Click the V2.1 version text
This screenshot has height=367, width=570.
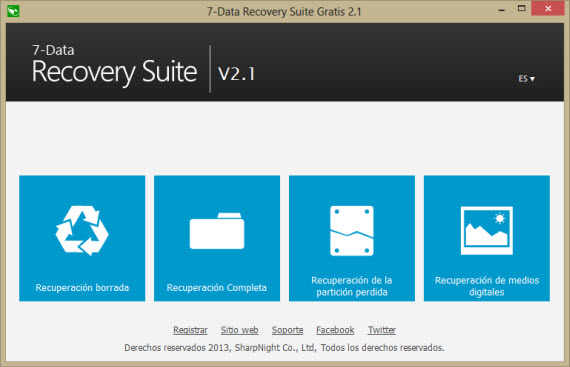click(236, 74)
